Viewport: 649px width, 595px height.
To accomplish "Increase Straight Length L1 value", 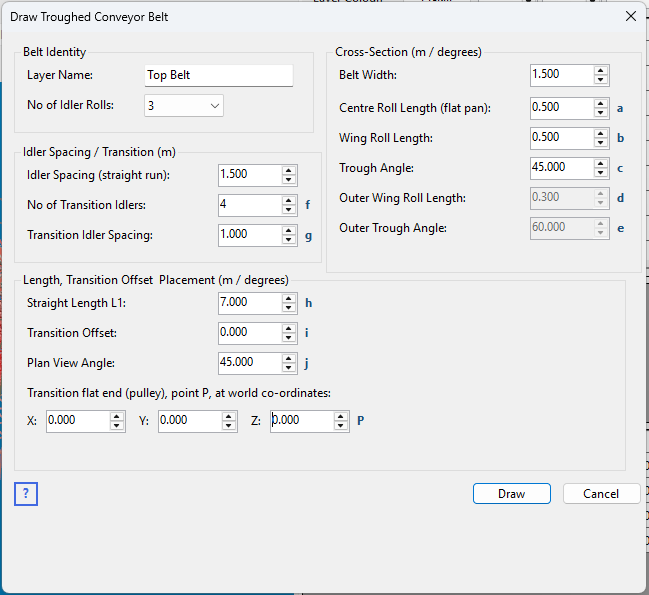I will (289, 298).
